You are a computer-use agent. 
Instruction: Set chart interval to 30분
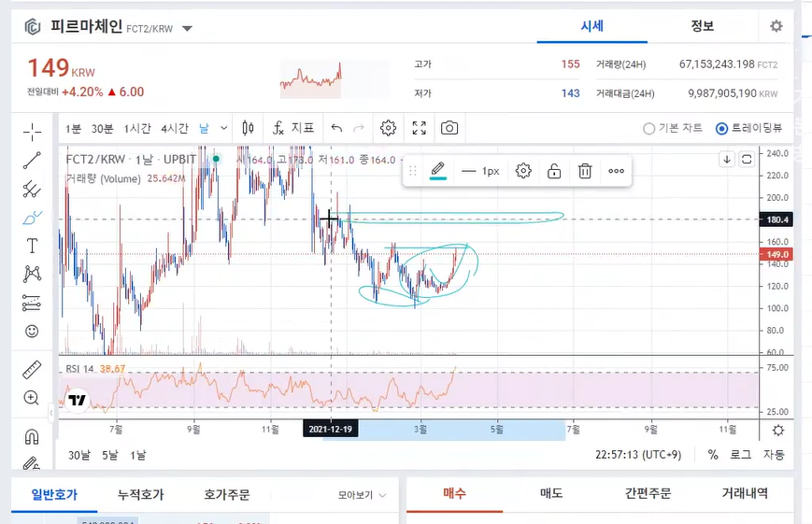[x=102, y=128]
